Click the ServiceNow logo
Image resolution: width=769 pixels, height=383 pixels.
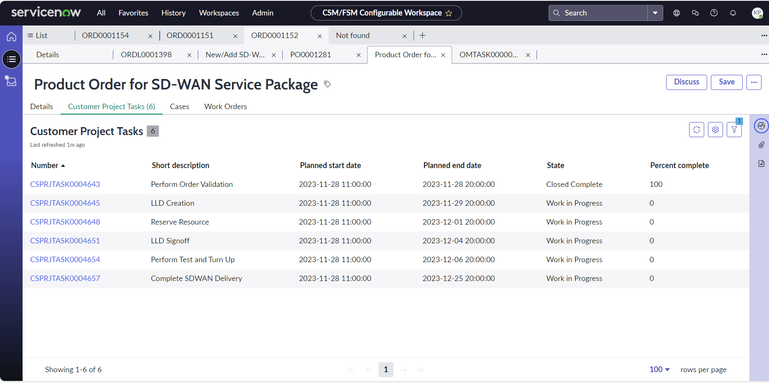click(x=46, y=12)
